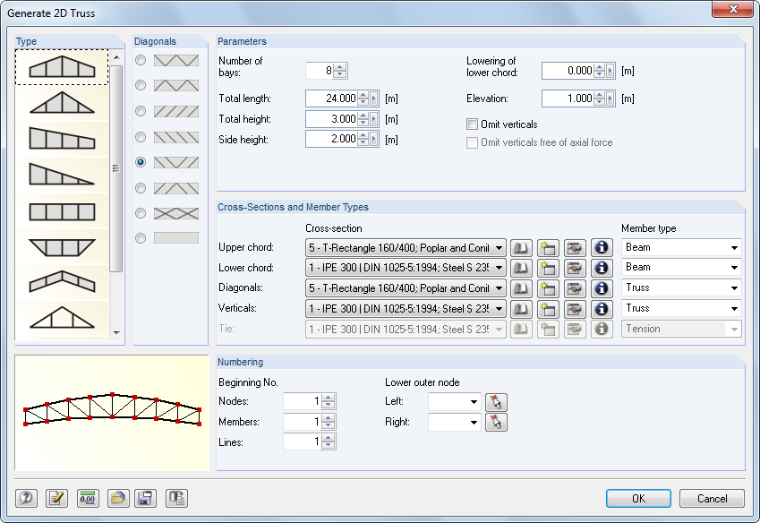This screenshot has height=523, width=760.
Task: Confirm the dialog with OK
Action: [638, 498]
